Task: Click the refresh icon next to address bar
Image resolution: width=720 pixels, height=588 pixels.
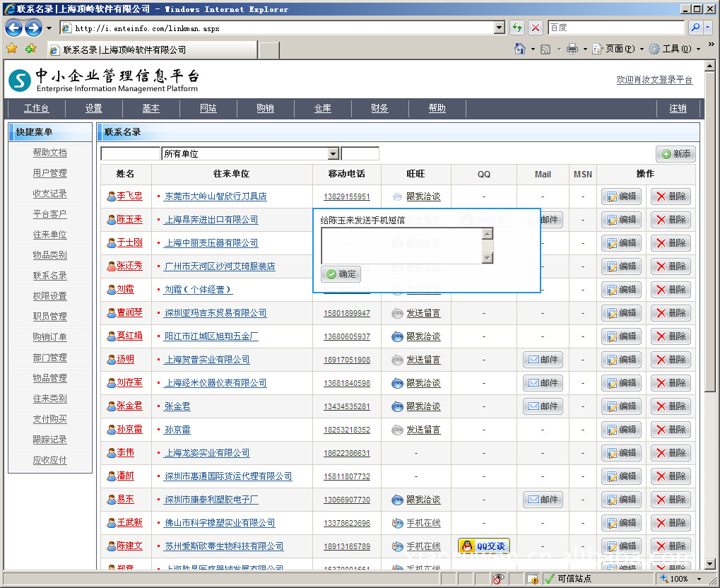Action: click(517, 28)
